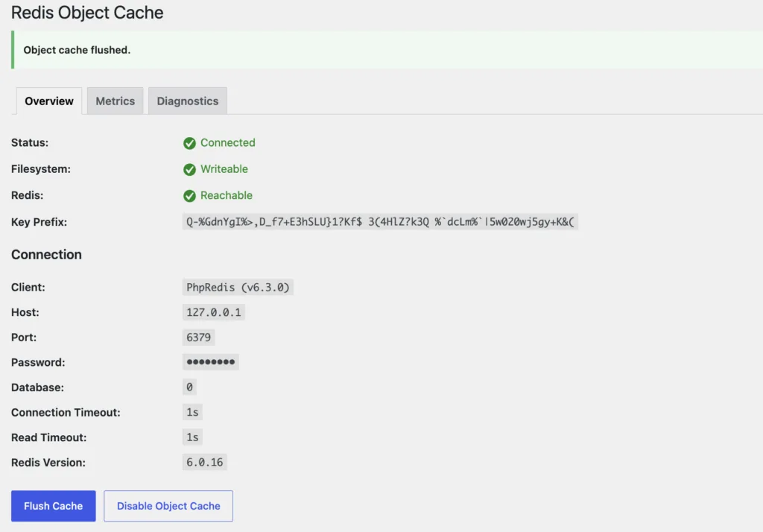Click the PhpRedis (v6.3.0) client value

pyautogui.click(x=238, y=287)
